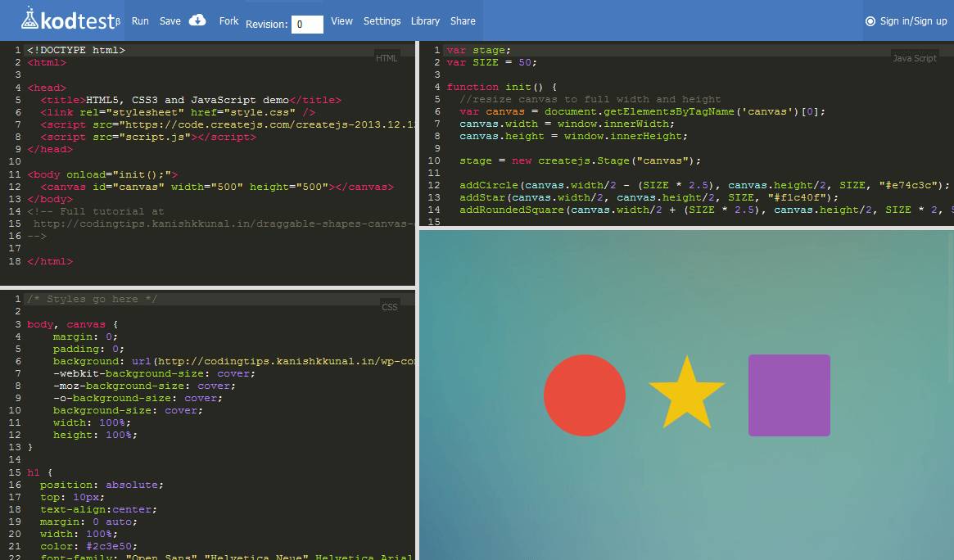The image size is (954, 560).
Task: Click the link rel stylesheet line
Action: (178, 112)
